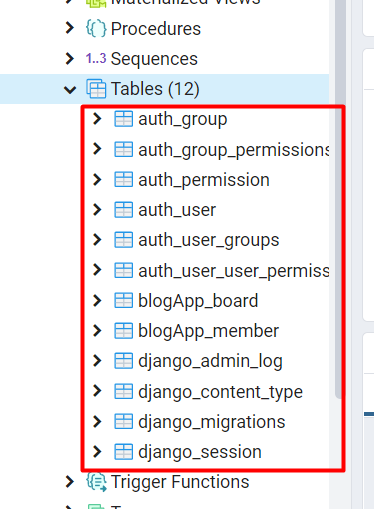Expand the django_content_type table
This screenshot has width=374, height=509.
click(x=97, y=391)
